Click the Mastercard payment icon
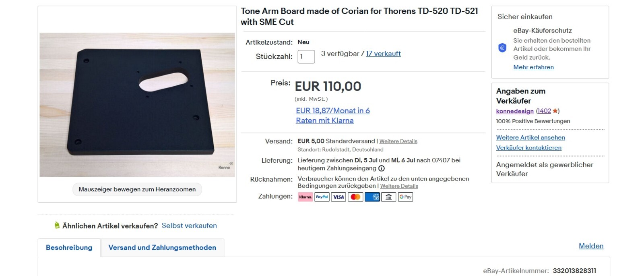Screen dimensions: 644x276 (355, 197)
